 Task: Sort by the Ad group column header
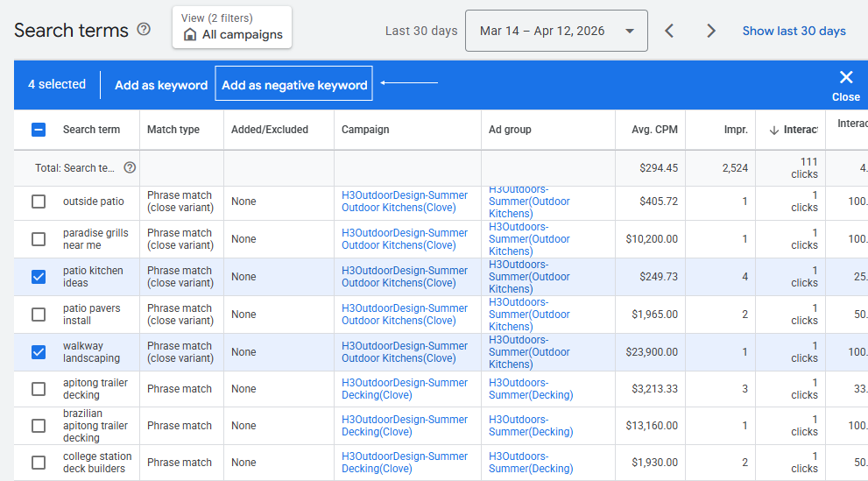[510, 130]
